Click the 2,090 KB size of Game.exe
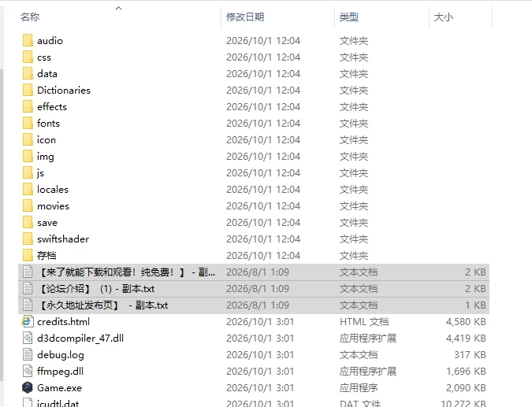 pos(466,388)
